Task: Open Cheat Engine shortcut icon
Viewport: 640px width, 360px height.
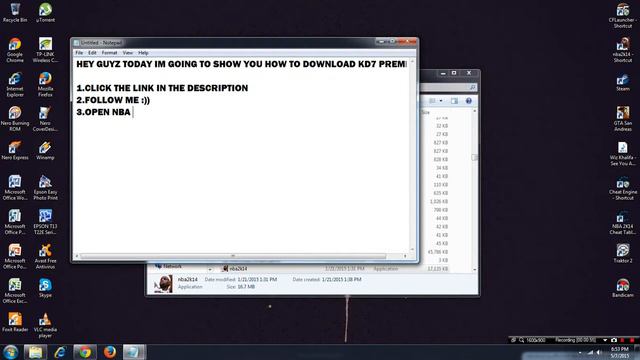Action: click(x=623, y=188)
